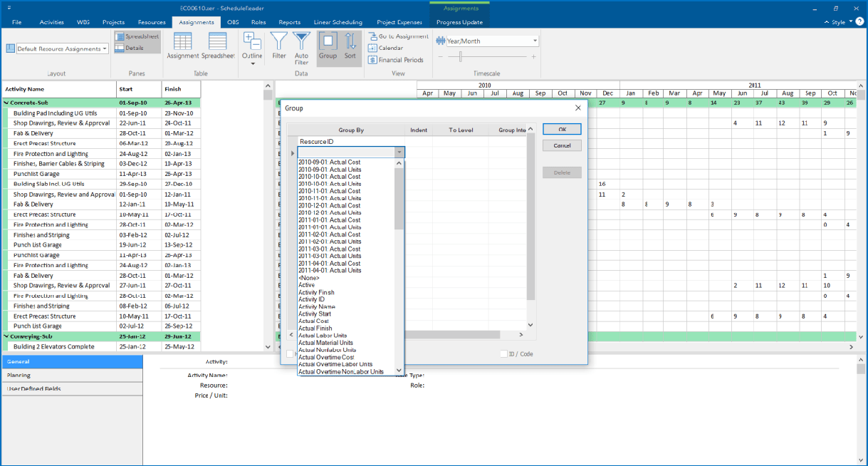This screenshot has height=466, width=868.
Task: Click the Group By column header
Action: [x=351, y=130]
